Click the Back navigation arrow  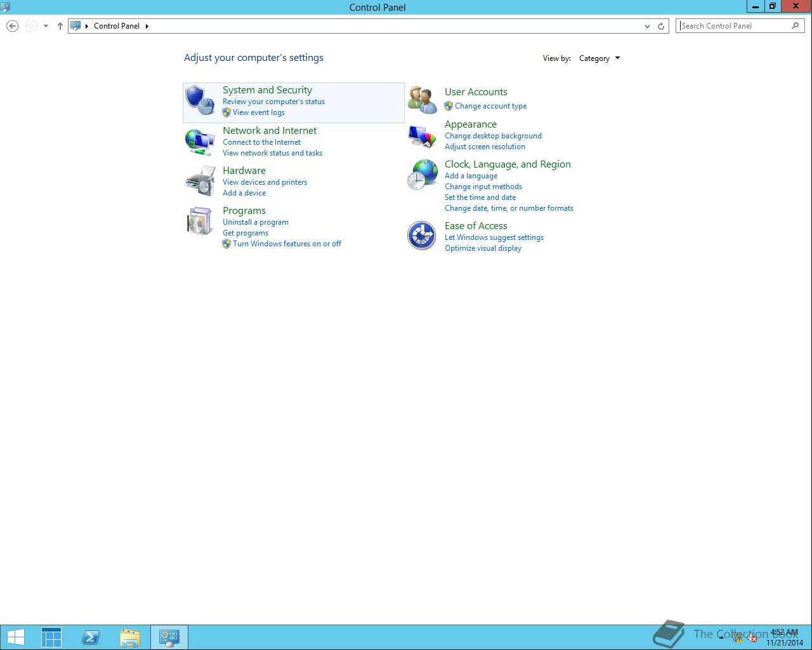point(12,26)
